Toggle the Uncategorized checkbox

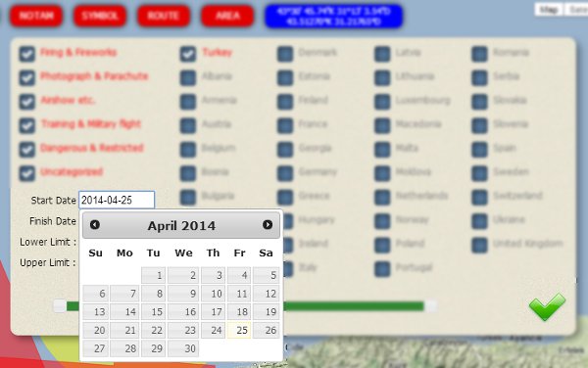pos(27,173)
